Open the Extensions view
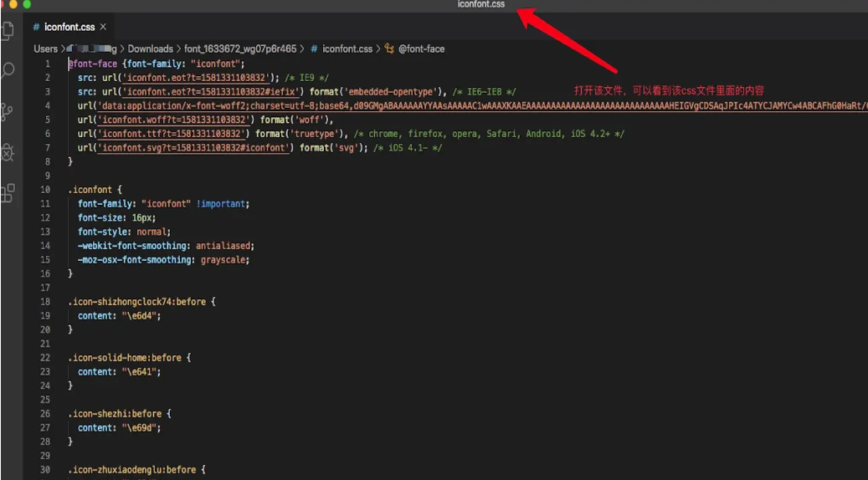The height and width of the screenshot is (480, 868). (8, 193)
